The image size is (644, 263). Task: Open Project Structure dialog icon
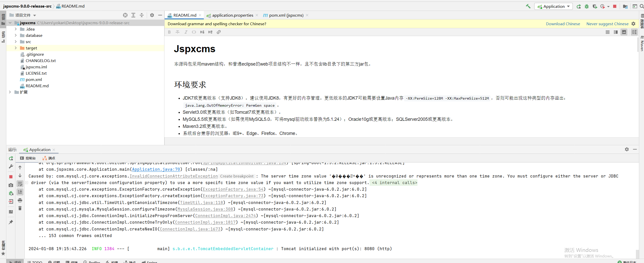tap(625, 6)
